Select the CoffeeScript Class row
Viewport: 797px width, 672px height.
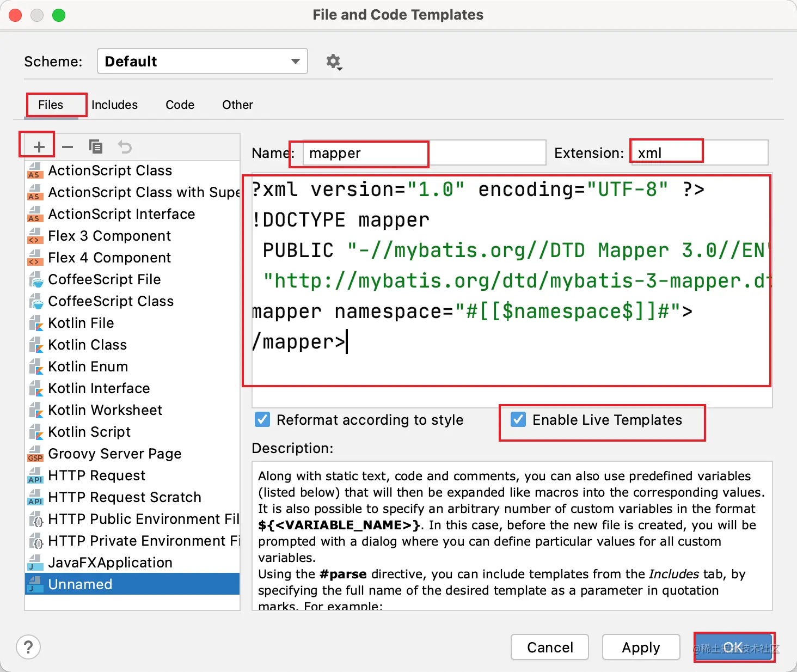tap(132, 301)
